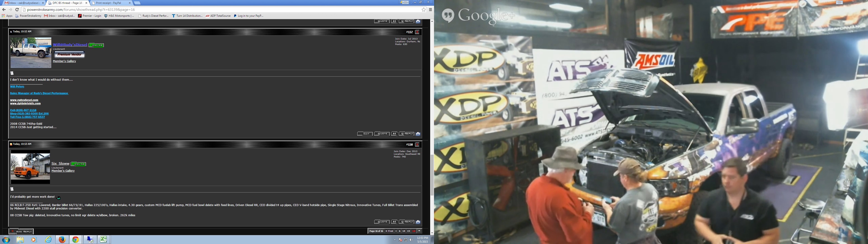The width and height of the screenshot is (868, 244).
Task: Open Internet Explorer from the taskbar
Action: 49,240
